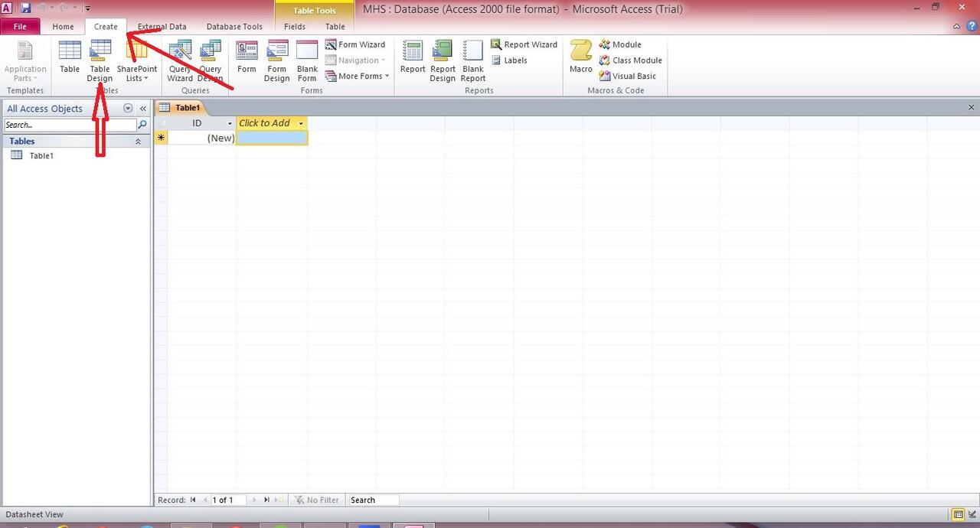
Task: Switch to Datasheet View in status bar
Action: pos(957,514)
